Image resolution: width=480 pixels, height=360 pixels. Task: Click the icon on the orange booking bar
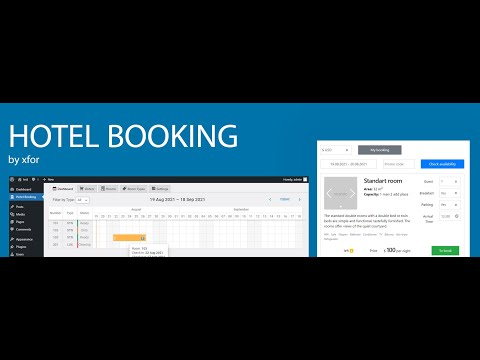143,238
